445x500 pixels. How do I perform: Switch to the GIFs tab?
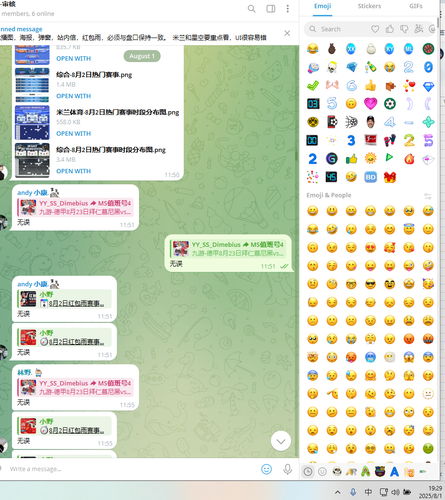pyautogui.click(x=416, y=6)
